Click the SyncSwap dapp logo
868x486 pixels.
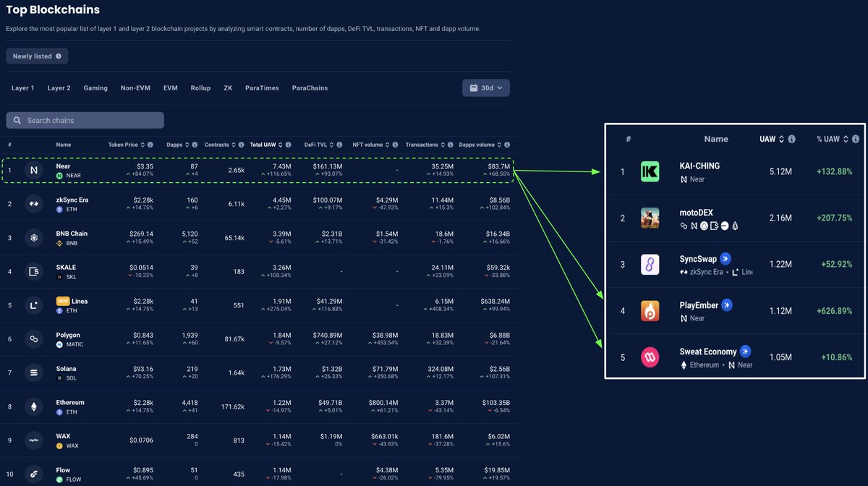650,265
